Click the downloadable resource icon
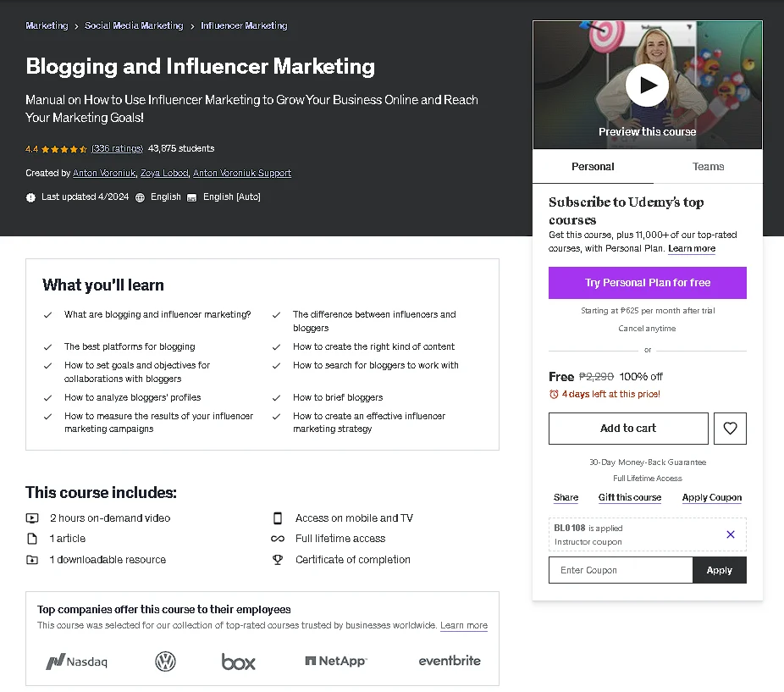The image size is (784, 692). [x=32, y=560]
